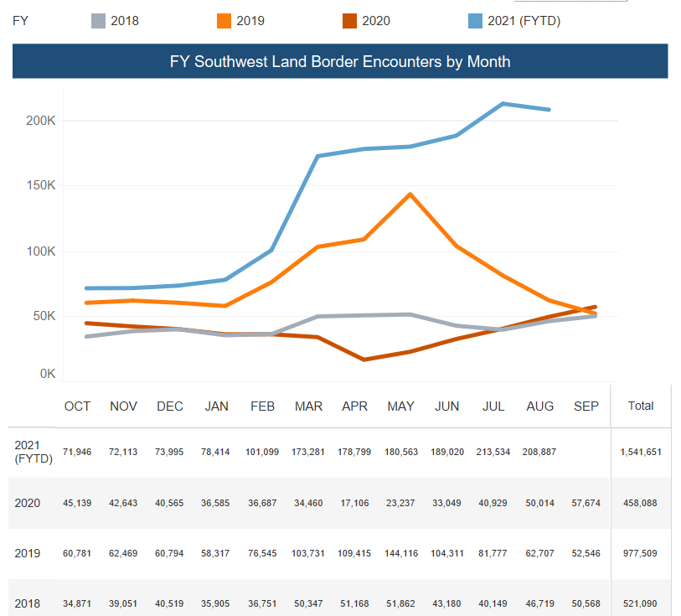Click the gray 2018 legend swatch
This screenshot has width=681, height=616.
[100, 21]
